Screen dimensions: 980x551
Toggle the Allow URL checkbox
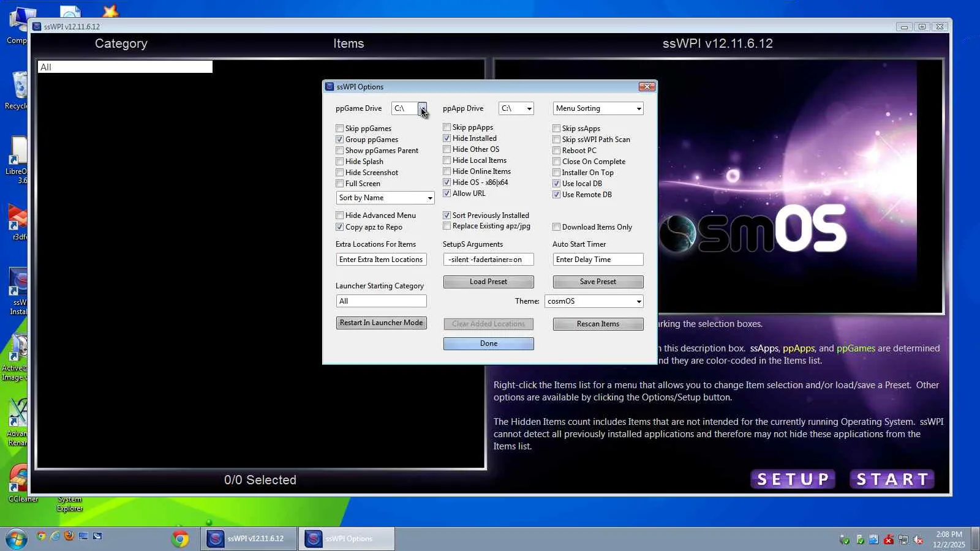(x=447, y=193)
